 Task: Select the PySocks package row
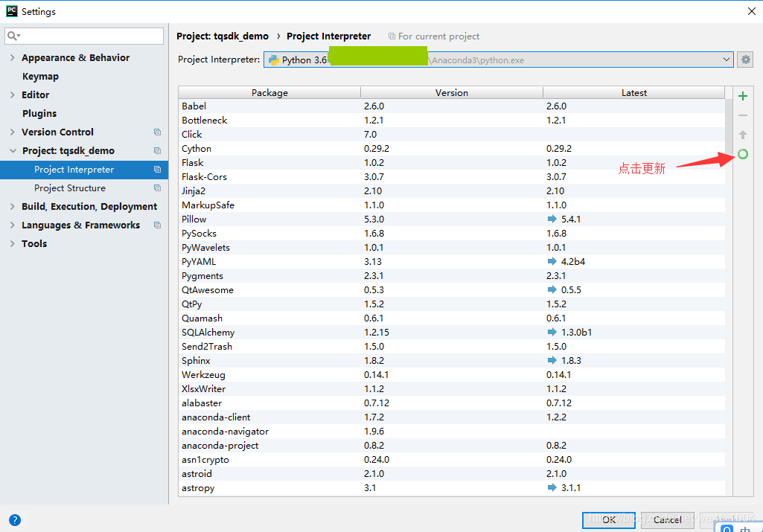pos(452,233)
